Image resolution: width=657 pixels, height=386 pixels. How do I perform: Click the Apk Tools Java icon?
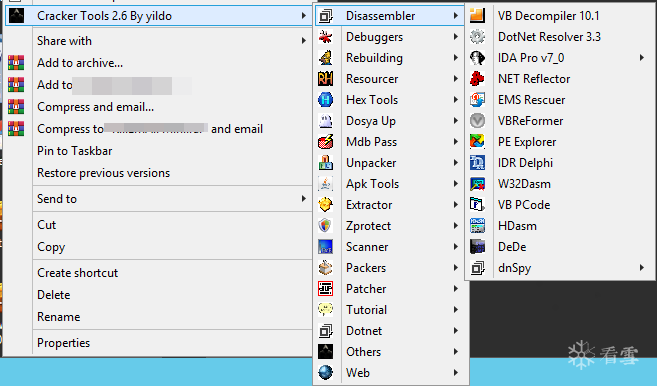(x=326, y=184)
